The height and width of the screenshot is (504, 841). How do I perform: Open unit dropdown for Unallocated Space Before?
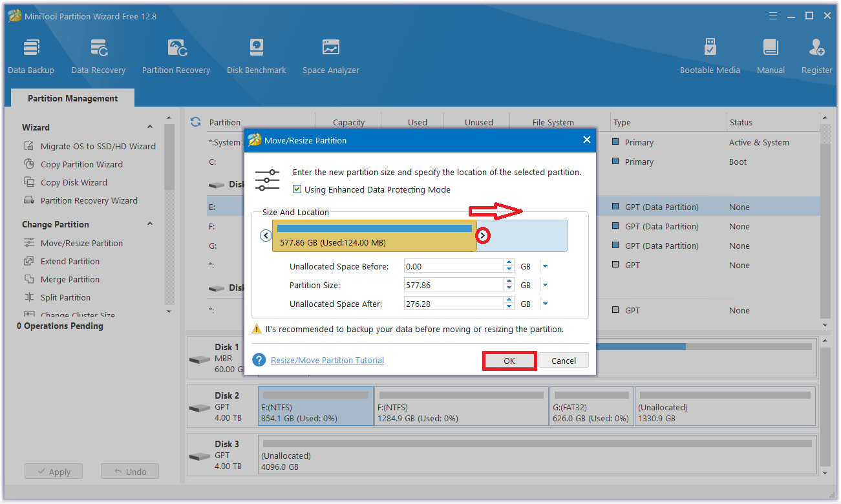(x=545, y=266)
